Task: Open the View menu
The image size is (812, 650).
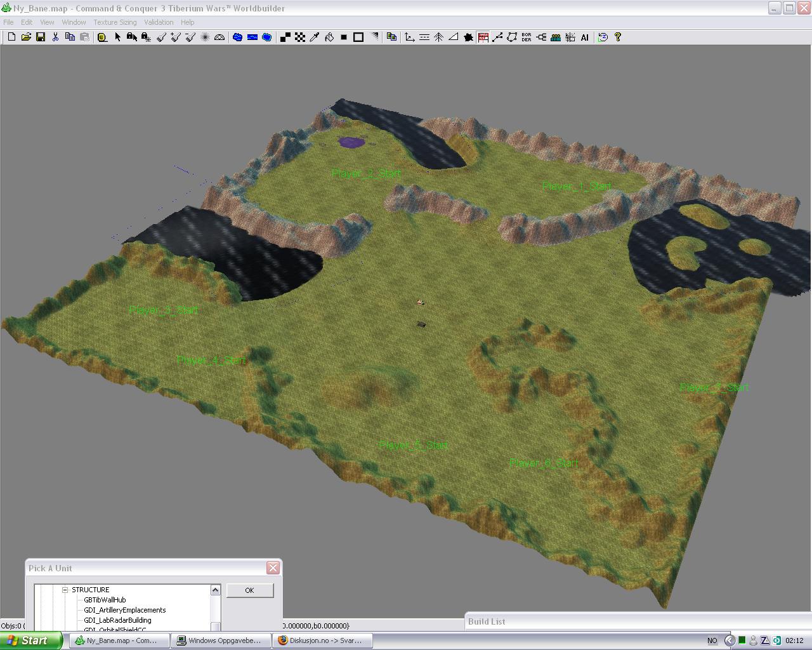Action: 47,22
